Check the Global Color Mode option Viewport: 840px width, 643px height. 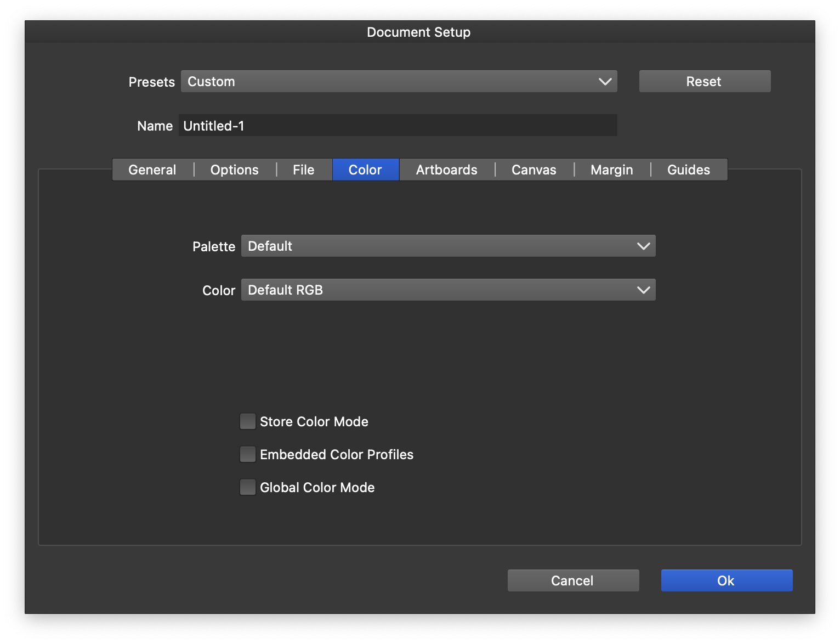click(248, 488)
